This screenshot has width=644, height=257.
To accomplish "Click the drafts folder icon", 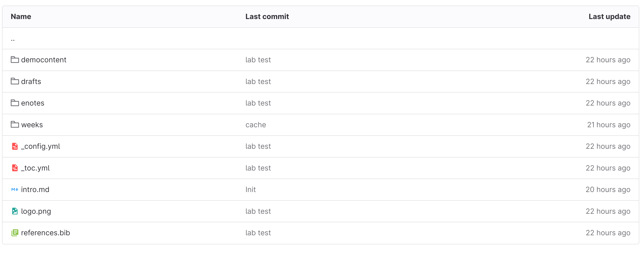I will pos(15,81).
